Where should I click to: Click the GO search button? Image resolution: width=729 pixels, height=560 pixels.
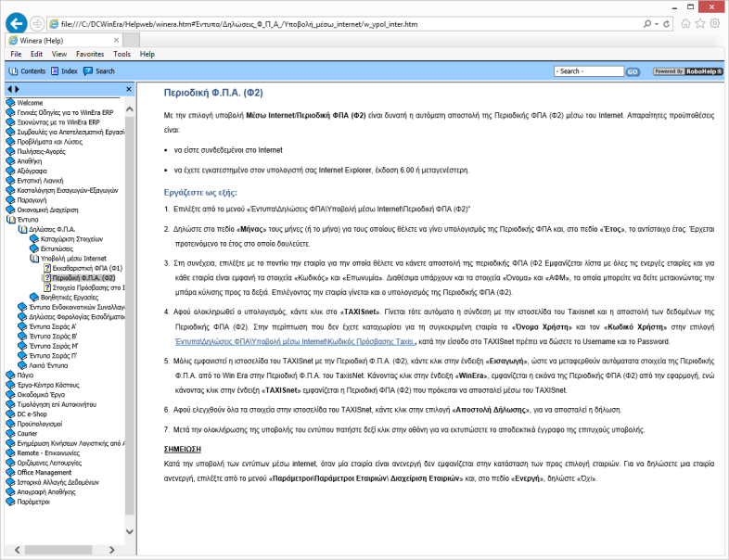633,71
